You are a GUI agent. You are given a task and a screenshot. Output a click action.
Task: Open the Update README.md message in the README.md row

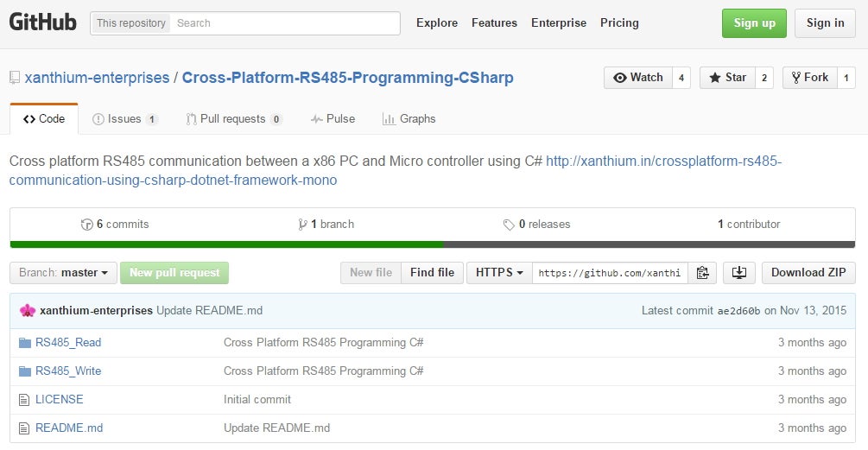[276, 428]
